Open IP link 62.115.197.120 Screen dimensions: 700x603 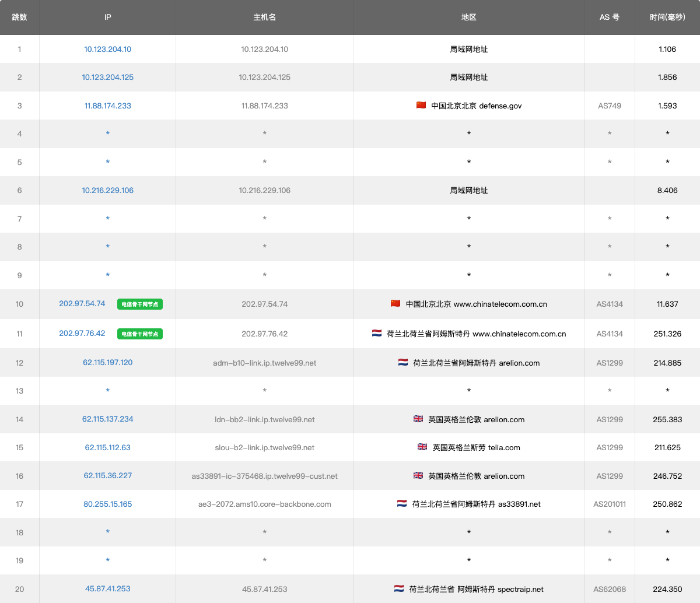pos(107,363)
